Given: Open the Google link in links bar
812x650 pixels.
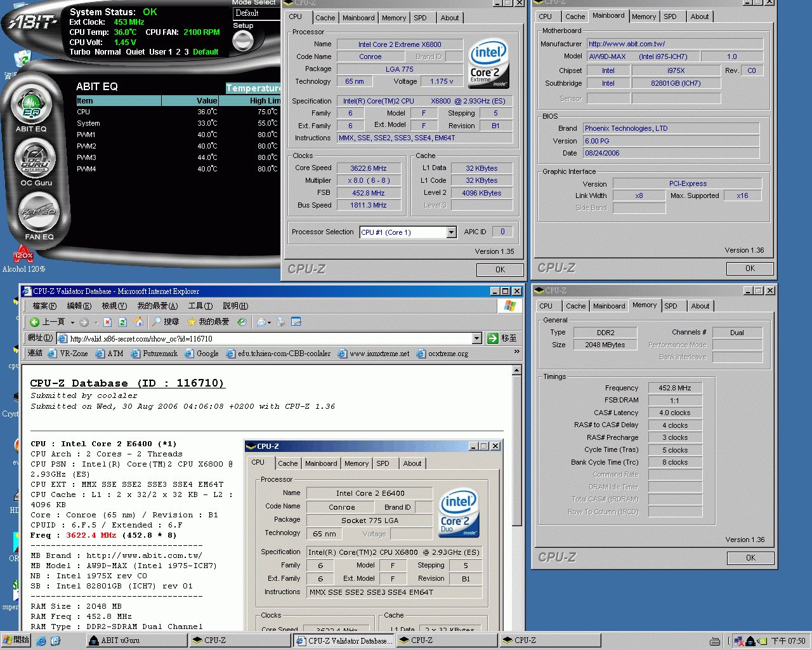Looking at the screenshot, I should pyautogui.click(x=202, y=354).
